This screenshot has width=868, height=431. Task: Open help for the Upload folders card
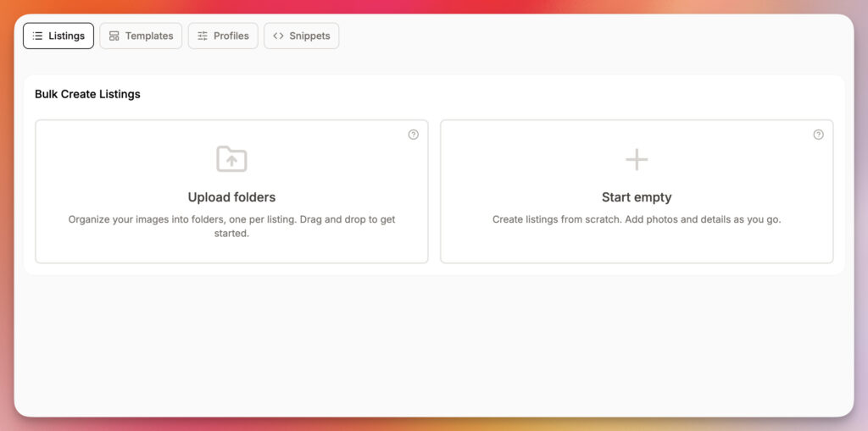pos(414,135)
